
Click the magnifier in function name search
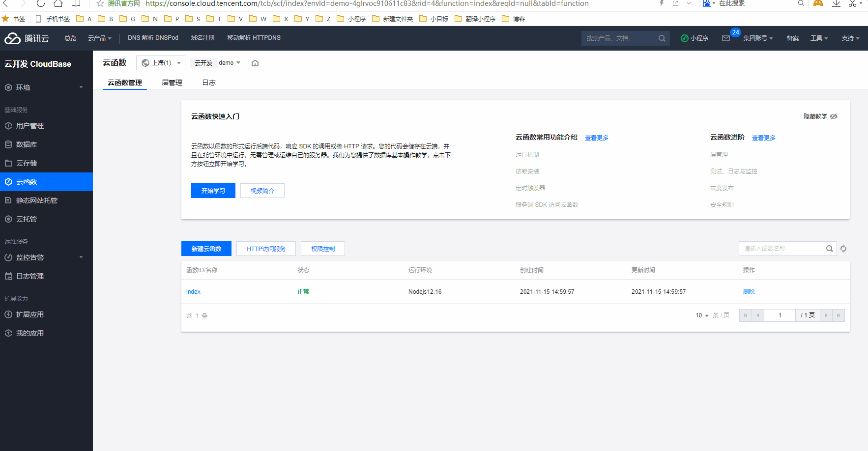830,249
